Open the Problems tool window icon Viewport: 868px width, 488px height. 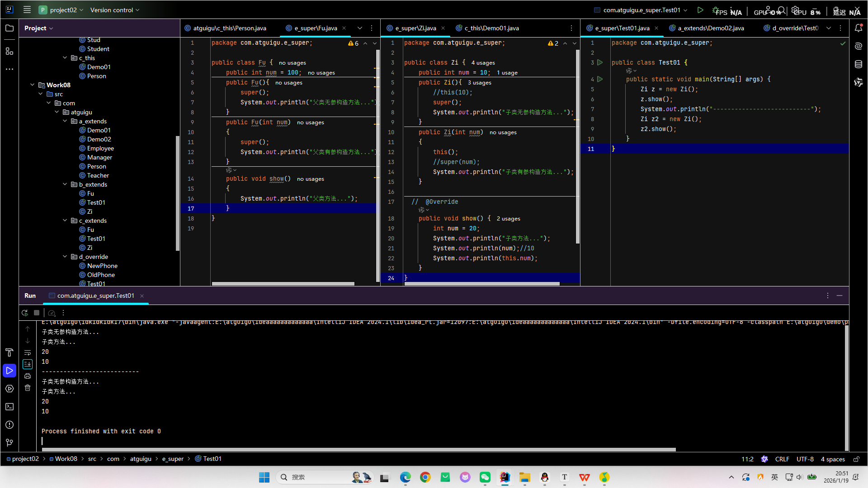coord(9,425)
